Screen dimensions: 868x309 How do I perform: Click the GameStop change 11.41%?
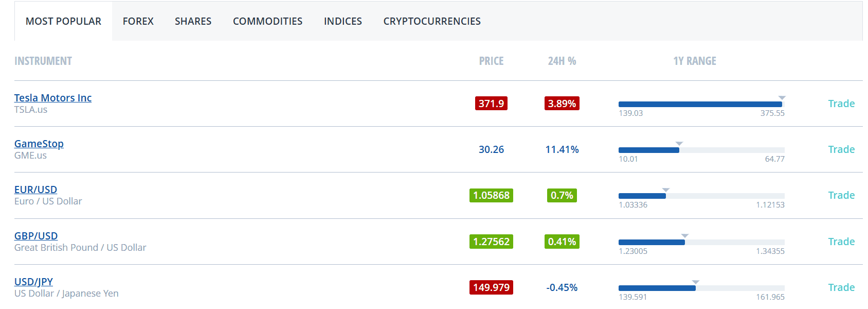(x=562, y=149)
